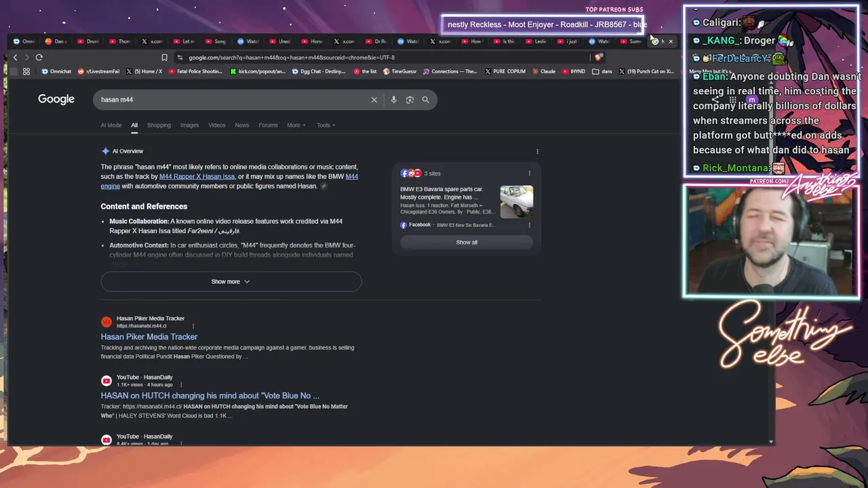The image size is (868, 488).
Task: Open the TimeGuessr bookmark
Action: click(x=400, y=71)
